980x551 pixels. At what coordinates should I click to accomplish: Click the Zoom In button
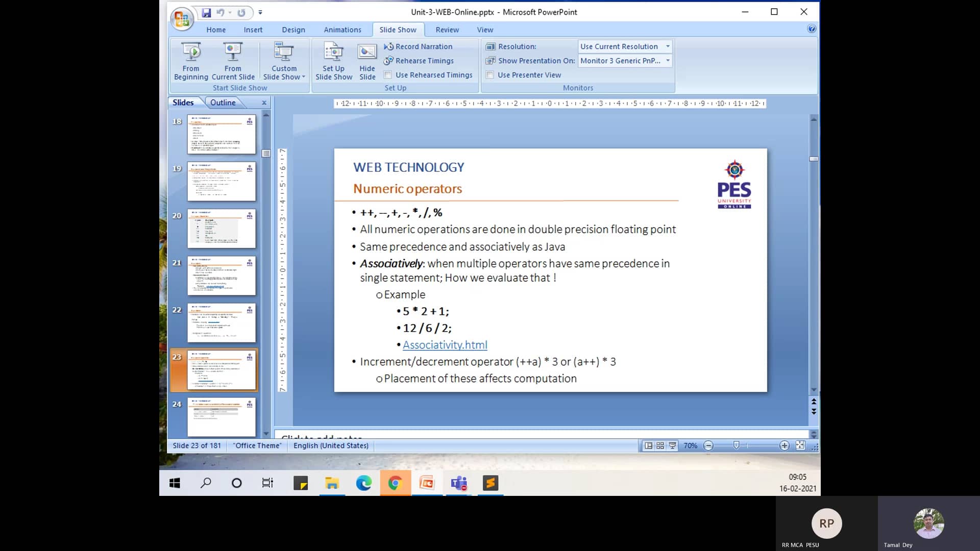click(786, 445)
